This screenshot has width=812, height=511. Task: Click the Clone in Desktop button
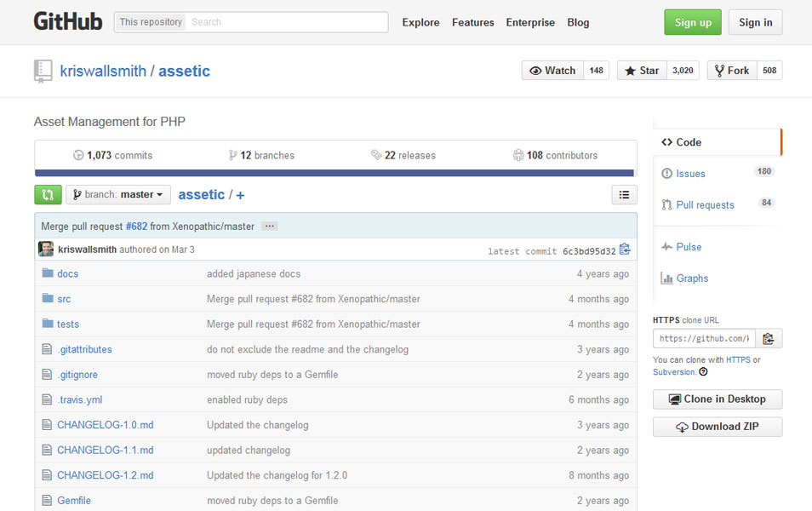[x=718, y=399]
